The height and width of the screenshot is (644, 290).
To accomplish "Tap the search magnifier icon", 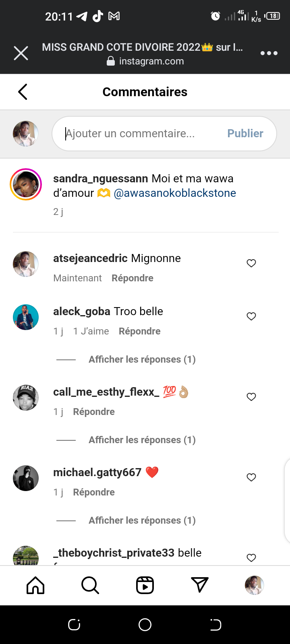I will click(x=90, y=585).
